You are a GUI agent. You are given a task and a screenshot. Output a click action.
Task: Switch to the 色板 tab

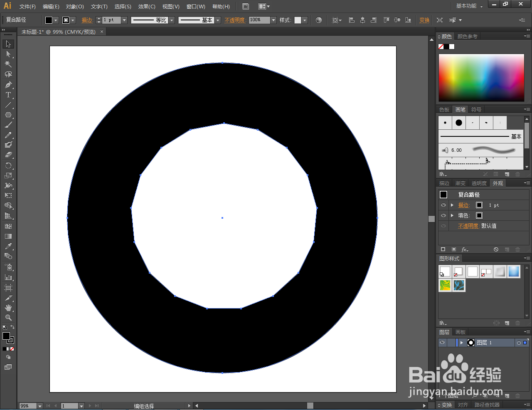tap(444, 110)
